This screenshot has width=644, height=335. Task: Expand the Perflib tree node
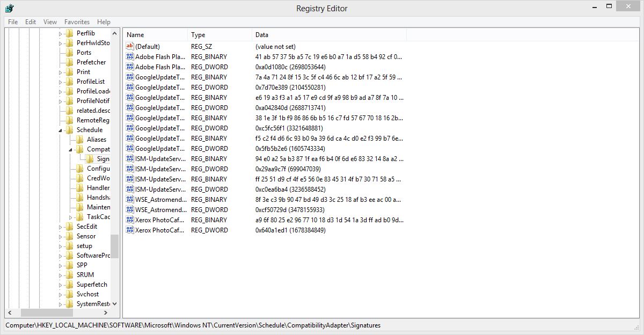coord(61,33)
